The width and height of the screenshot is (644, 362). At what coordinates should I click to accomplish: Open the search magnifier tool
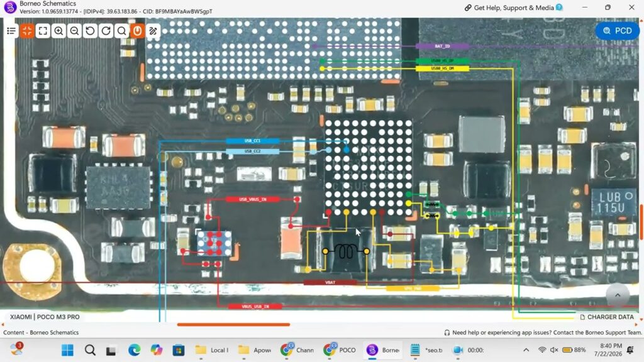[121, 31]
